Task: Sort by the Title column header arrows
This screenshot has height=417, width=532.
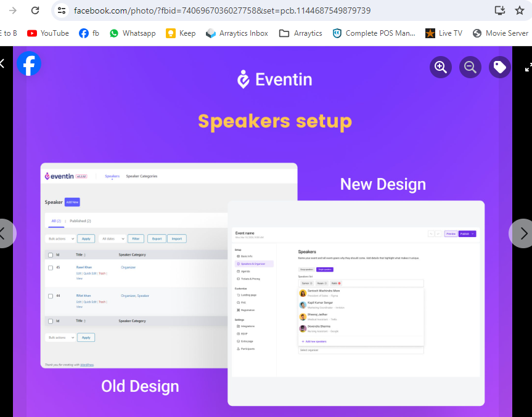Action: click(x=84, y=254)
